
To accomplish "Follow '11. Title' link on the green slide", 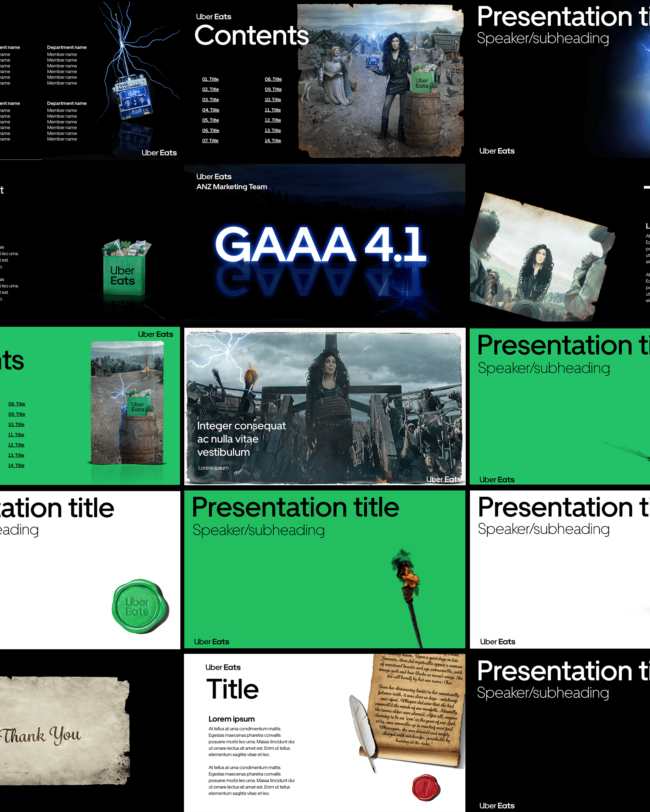I will pyautogui.click(x=16, y=435).
